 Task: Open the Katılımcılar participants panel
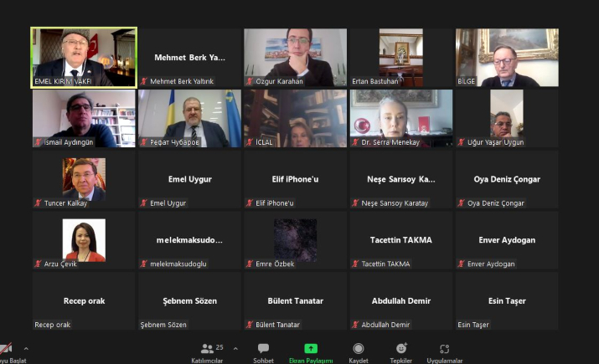click(x=211, y=351)
